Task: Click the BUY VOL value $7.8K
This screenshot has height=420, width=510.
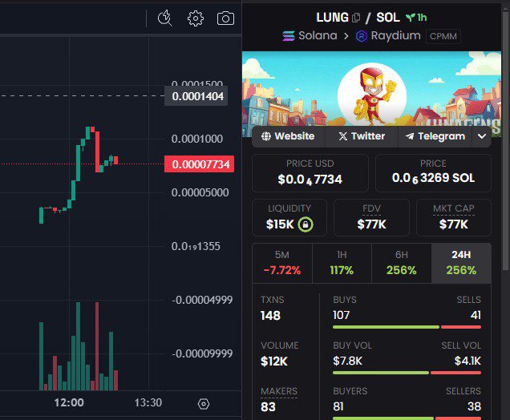Action: pyautogui.click(x=347, y=361)
